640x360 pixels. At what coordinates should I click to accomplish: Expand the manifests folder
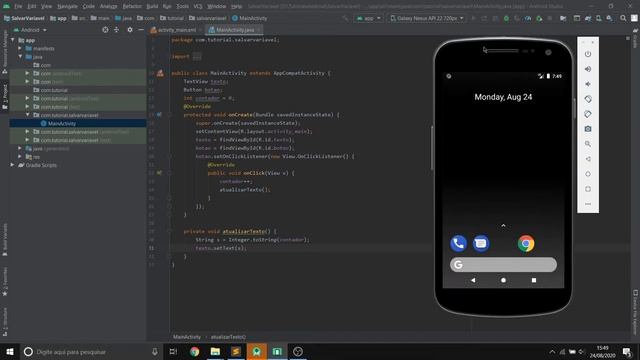20,49
